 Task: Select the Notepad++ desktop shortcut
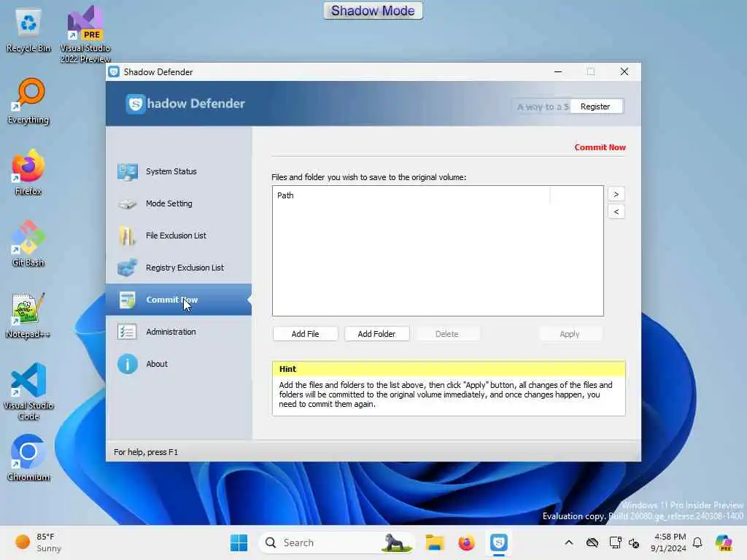point(28,315)
